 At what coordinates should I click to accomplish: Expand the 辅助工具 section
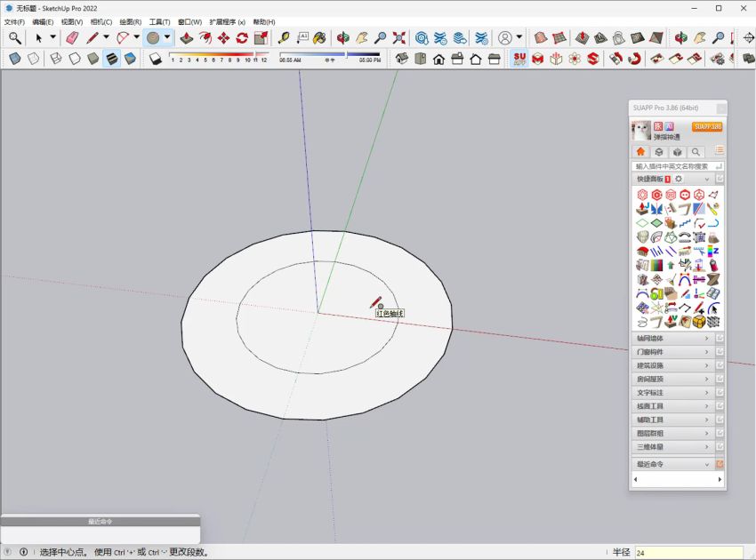pyautogui.click(x=672, y=420)
